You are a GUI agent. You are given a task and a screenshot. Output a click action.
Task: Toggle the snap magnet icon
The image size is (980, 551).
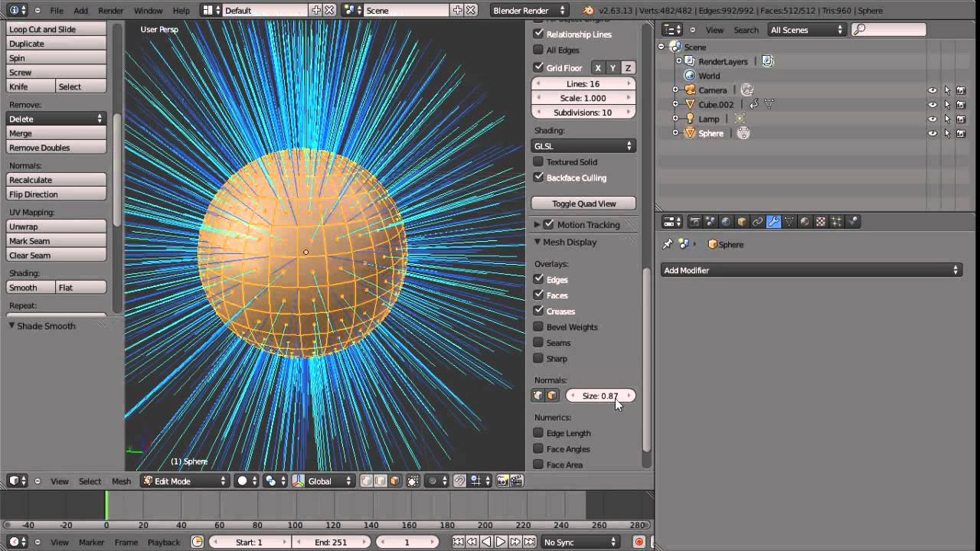[459, 481]
